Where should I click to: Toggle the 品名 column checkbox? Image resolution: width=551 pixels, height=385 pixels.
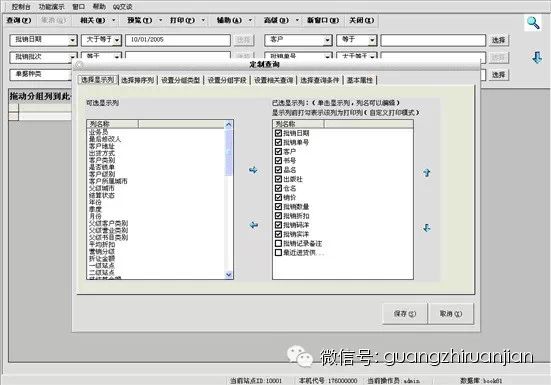point(278,170)
